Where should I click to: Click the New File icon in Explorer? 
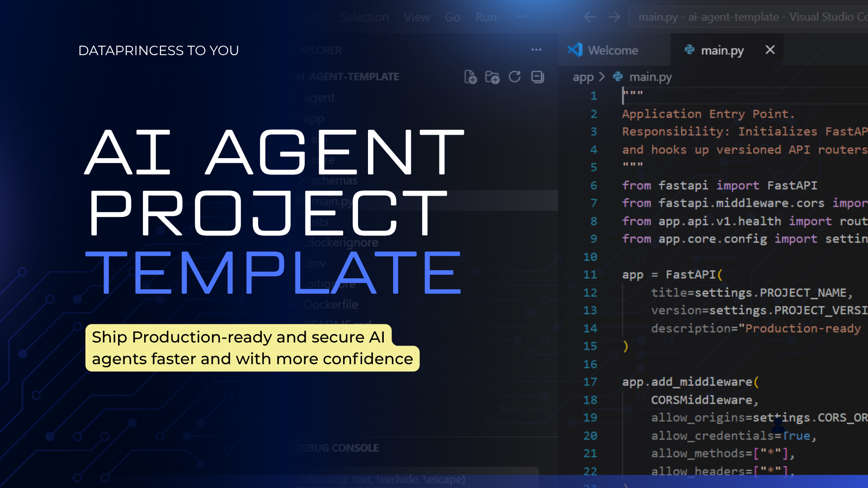(x=470, y=77)
